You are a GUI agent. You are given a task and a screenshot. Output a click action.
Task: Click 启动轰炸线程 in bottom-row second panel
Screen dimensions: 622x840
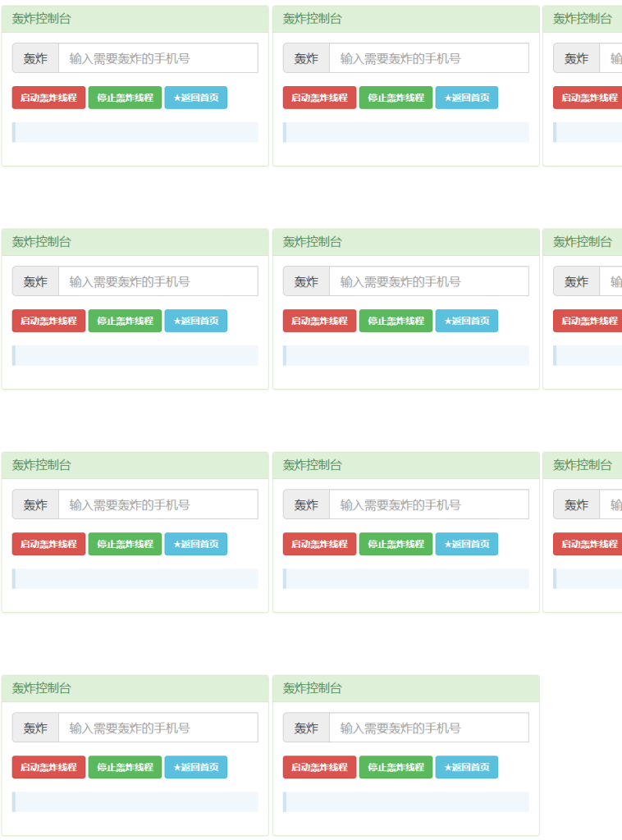pyautogui.click(x=320, y=767)
